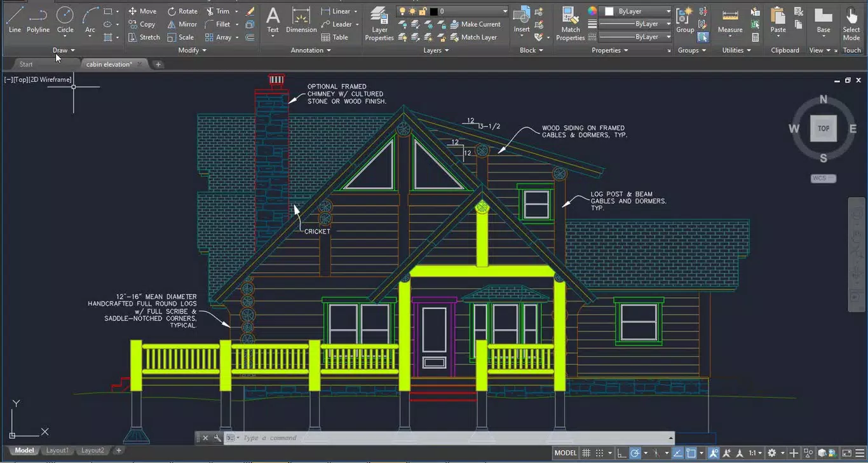Image resolution: width=868 pixels, height=463 pixels.
Task: Switch to the Start tab
Action: click(26, 64)
